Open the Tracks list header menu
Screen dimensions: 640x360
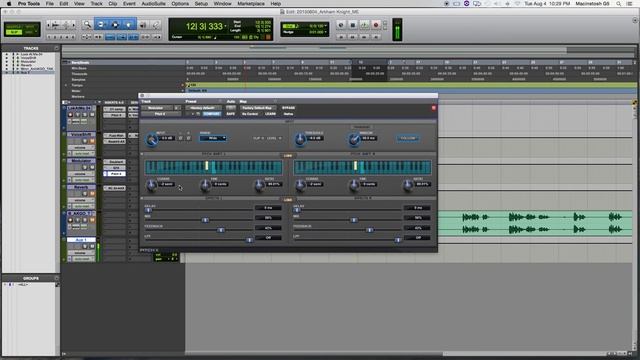point(56,48)
